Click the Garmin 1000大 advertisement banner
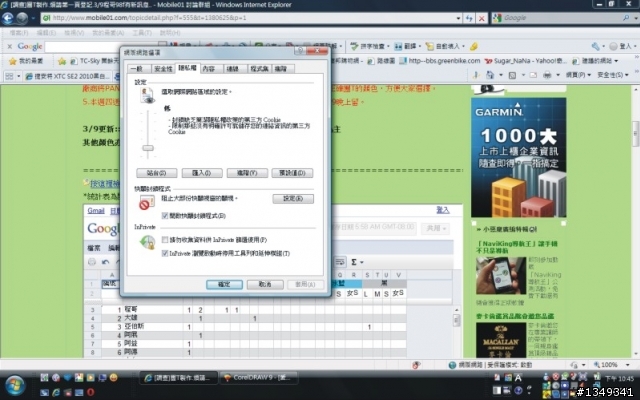The width and height of the screenshot is (640, 400). pyautogui.click(x=518, y=157)
